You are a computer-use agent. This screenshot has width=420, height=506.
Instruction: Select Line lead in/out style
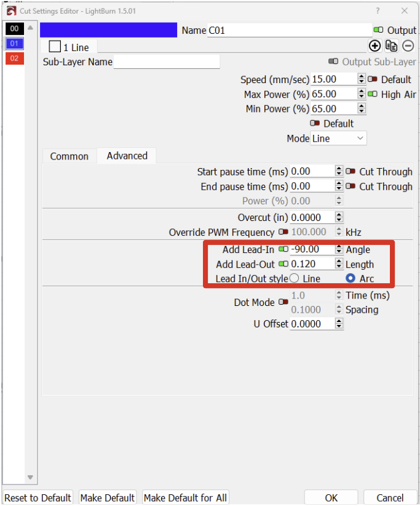point(294,278)
